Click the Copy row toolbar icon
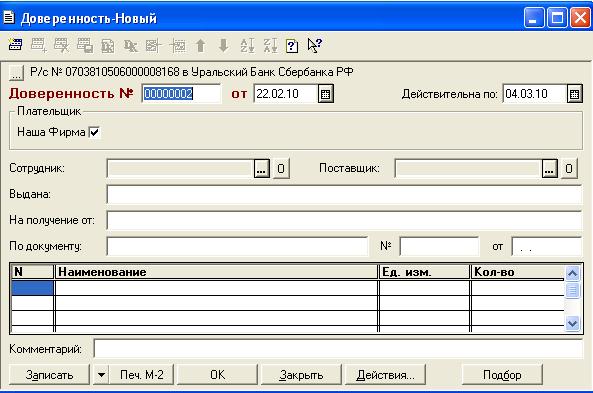Viewport: 593px width, 393px height. [x=85, y=45]
